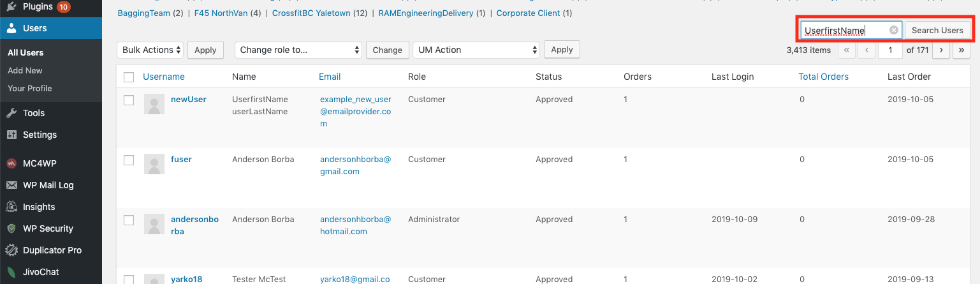Toggle the select-all users checkbox

point(129,77)
